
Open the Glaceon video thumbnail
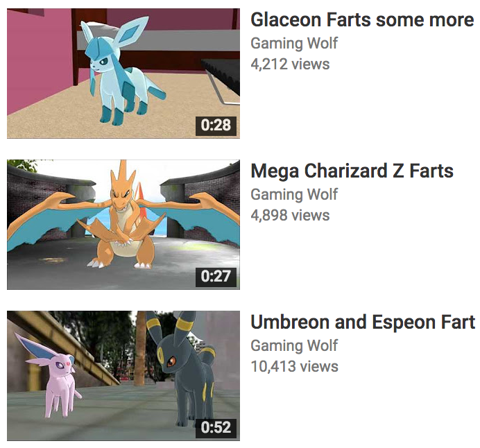pos(123,74)
